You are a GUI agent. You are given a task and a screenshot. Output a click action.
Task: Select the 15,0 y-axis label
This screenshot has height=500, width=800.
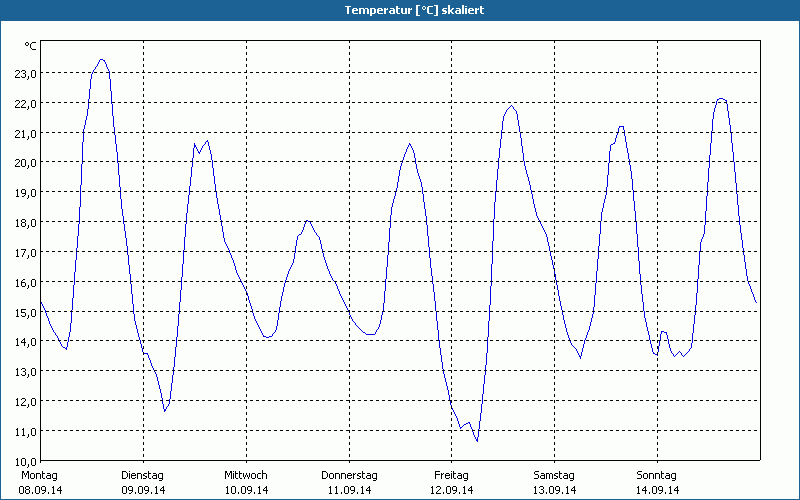[25, 312]
